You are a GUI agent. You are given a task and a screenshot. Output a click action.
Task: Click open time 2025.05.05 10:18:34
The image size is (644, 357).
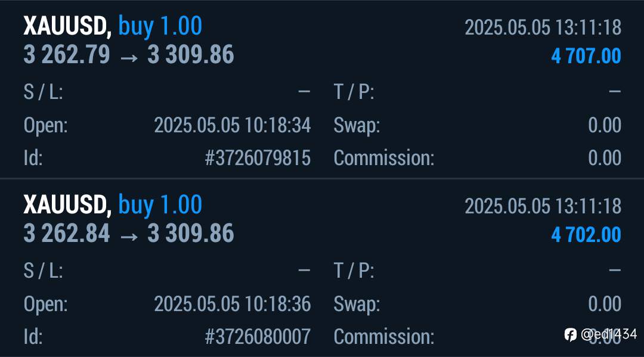tap(233, 125)
